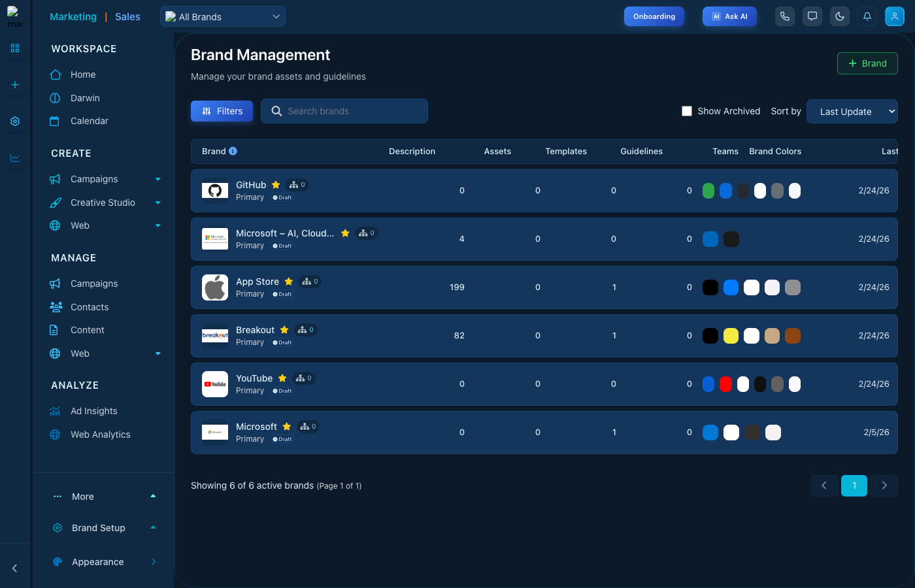The width and height of the screenshot is (915, 588).
Task: Open the Filters panel
Action: 222,111
